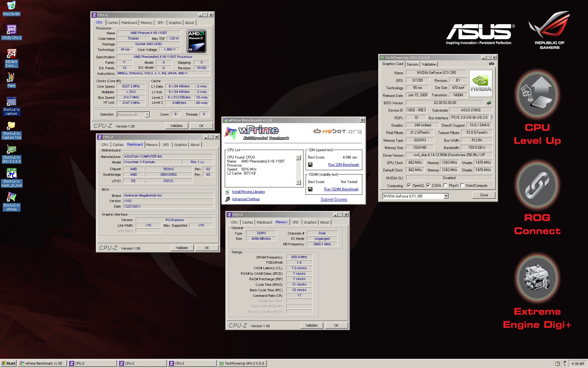The width and height of the screenshot is (588, 368).
Task: Expand the Processor #1 selection dropdown
Action: (147, 115)
